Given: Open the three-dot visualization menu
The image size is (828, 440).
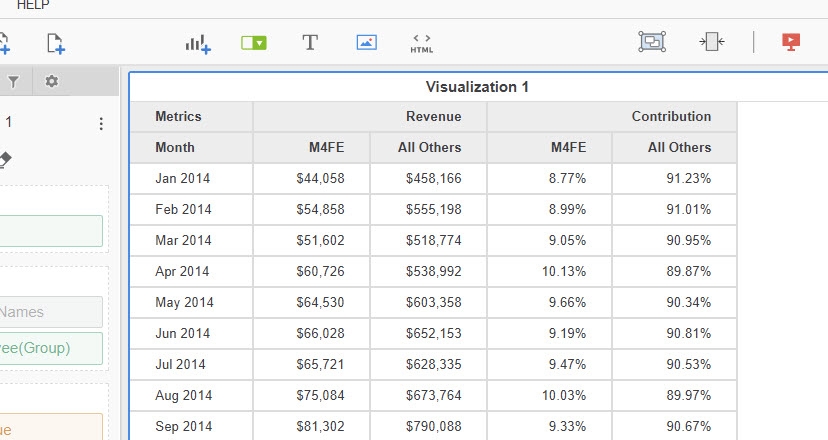Looking at the screenshot, I should click(100, 124).
